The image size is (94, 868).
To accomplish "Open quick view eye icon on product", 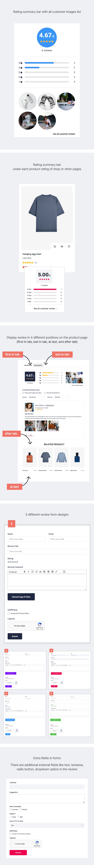I will pyautogui.click(x=62, y=247).
